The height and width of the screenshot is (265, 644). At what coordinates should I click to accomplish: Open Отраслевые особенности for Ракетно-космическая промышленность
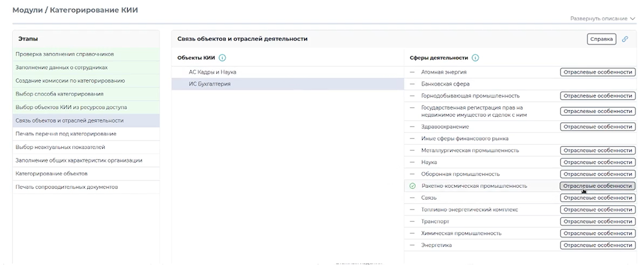pyautogui.click(x=598, y=186)
